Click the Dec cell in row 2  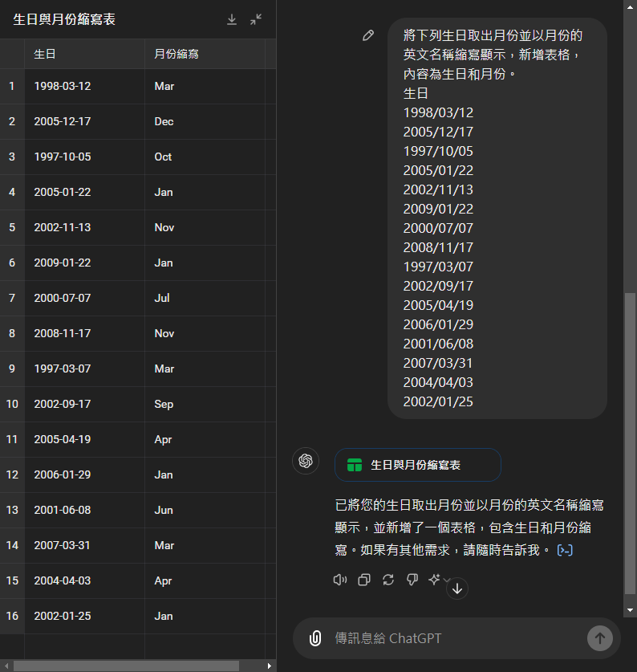pos(205,122)
